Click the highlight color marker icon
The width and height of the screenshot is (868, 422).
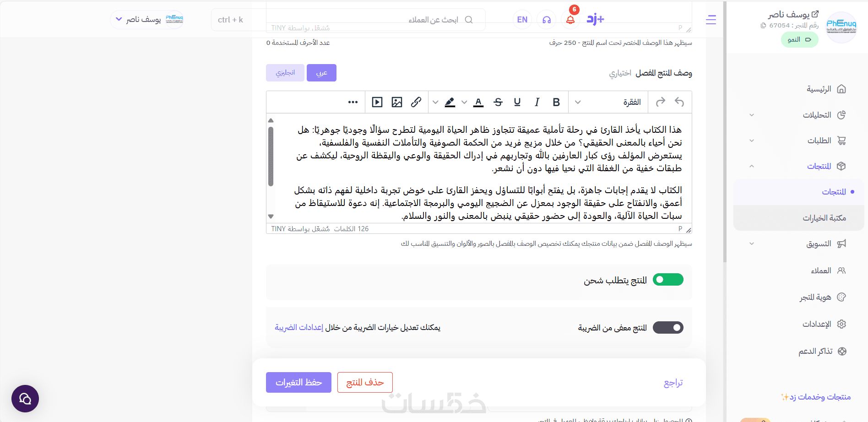point(450,102)
